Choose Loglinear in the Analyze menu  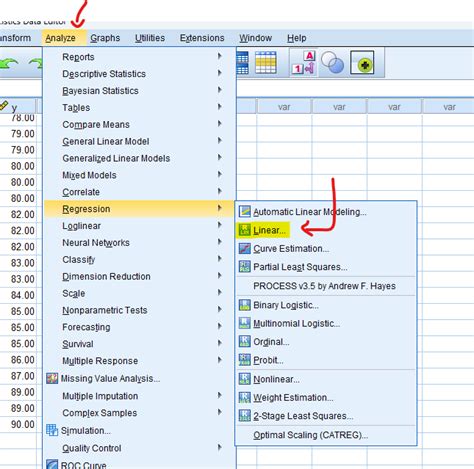pyautogui.click(x=139, y=226)
